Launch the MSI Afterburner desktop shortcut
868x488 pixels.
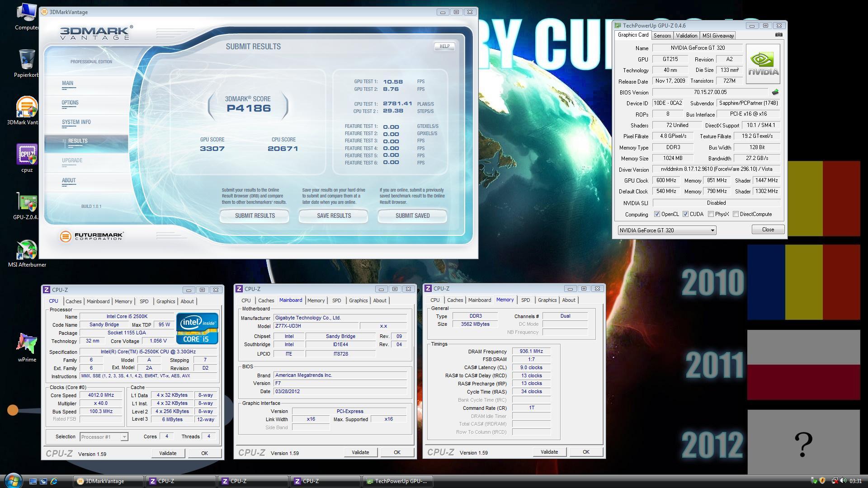(27, 253)
